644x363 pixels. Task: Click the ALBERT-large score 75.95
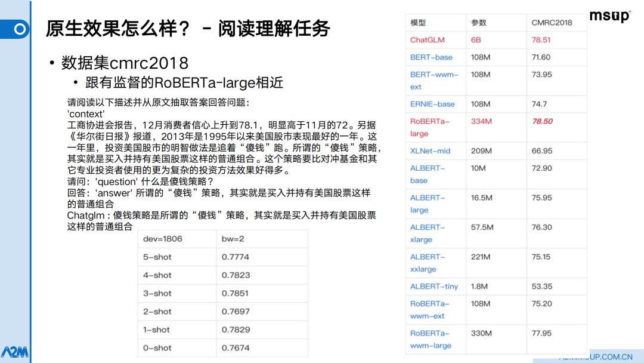point(541,198)
